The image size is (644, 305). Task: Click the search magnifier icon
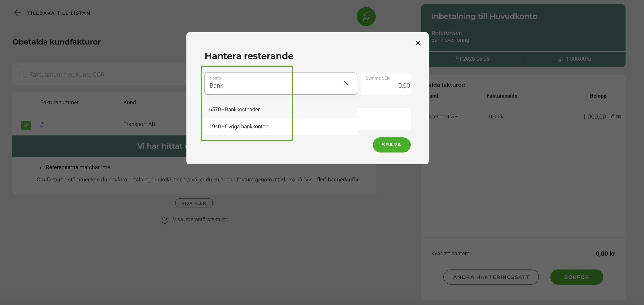(x=22, y=74)
